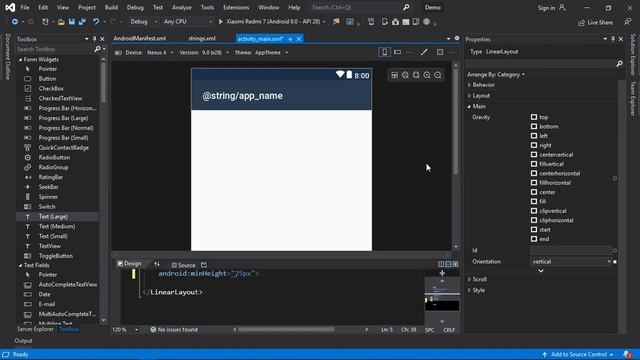Open the Device Nexus 4 dropdown
The image size is (640, 360).
160,53
